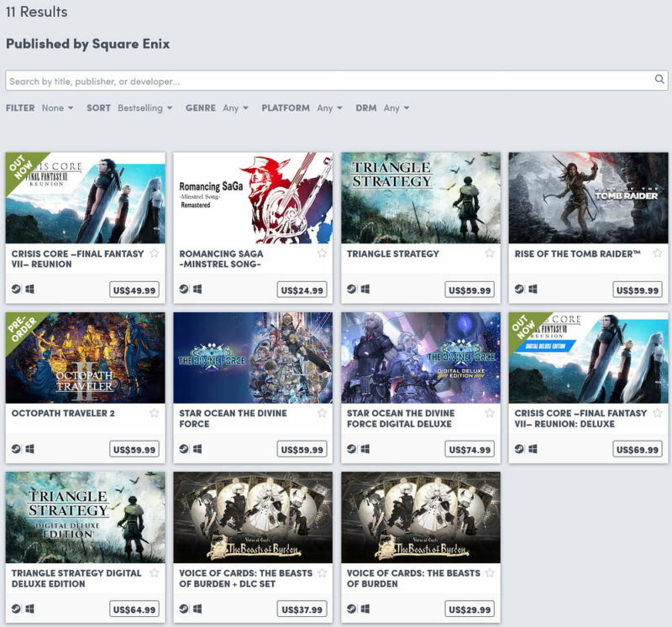Open Voice of Cards + DLC Set cover image
This screenshot has width=672, height=627.
click(x=253, y=517)
